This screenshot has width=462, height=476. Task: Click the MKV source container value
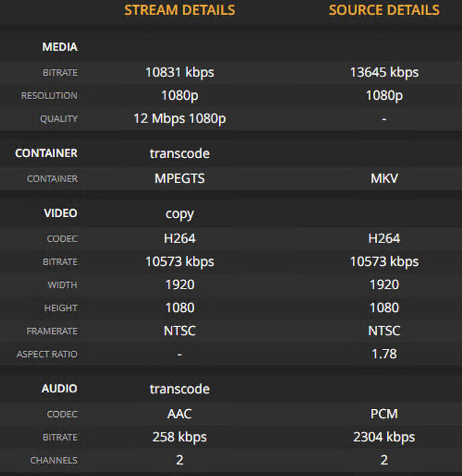click(384, 179)
